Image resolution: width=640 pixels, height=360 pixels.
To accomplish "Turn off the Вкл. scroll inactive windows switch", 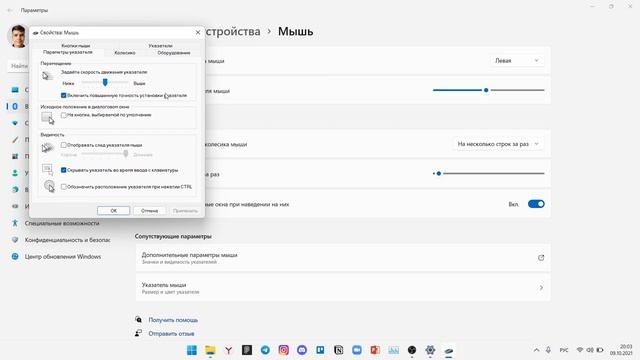I will [x=536, y=204].
